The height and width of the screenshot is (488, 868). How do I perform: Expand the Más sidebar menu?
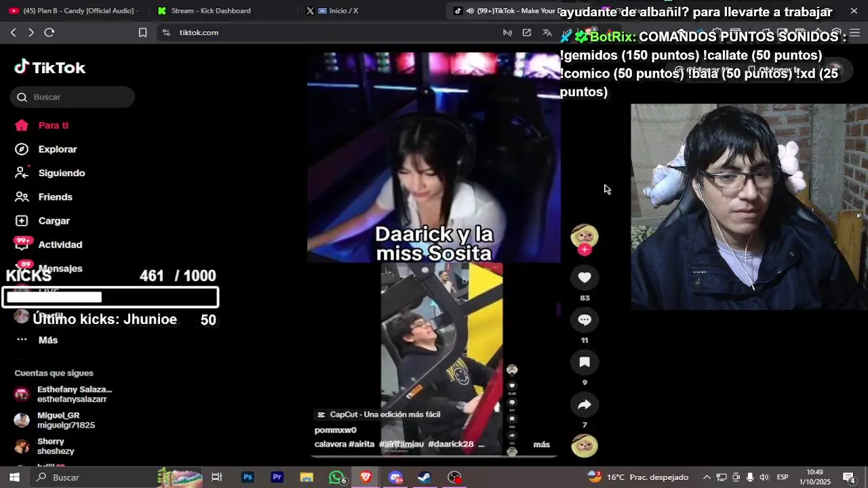[37, 340]
